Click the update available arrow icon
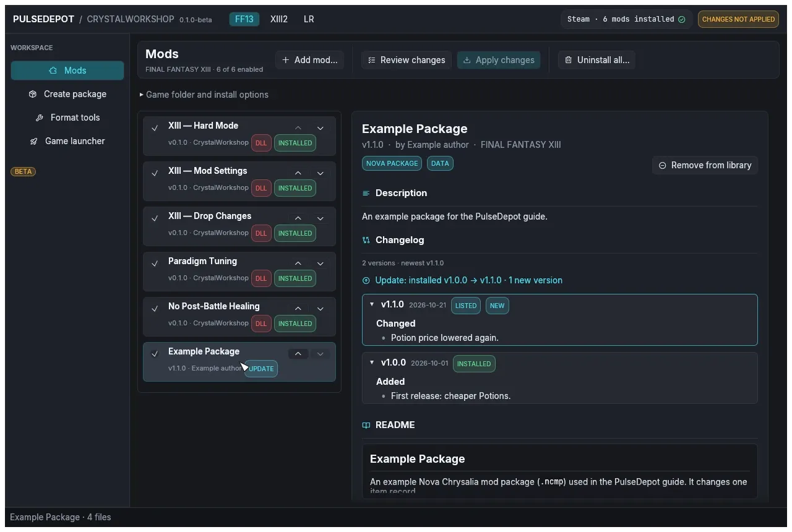Viewport: 792px width, 532px height. [366, 280]
